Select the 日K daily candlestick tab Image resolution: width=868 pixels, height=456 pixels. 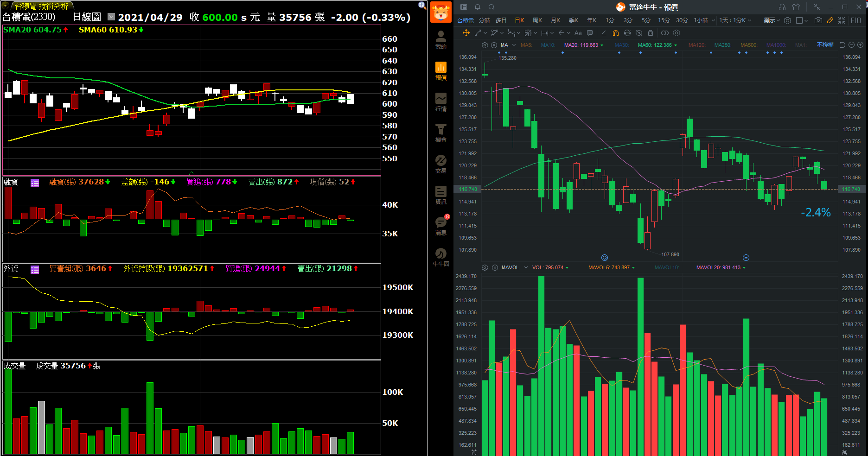click(519, 20)
